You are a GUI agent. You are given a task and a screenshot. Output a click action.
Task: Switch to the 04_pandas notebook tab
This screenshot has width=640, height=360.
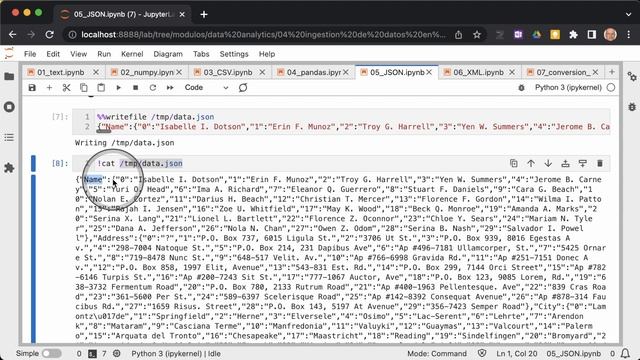[x=313, y=72]
